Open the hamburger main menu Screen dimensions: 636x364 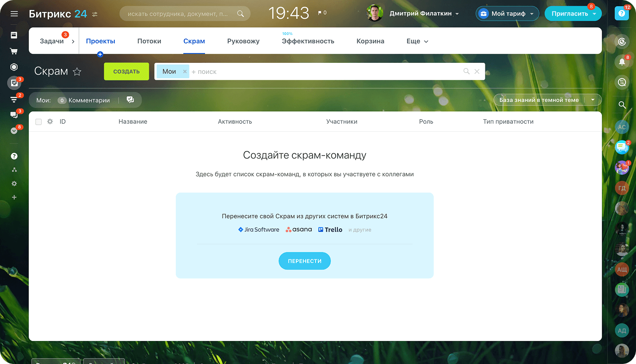pyautogui.click(x=14, y=14)
